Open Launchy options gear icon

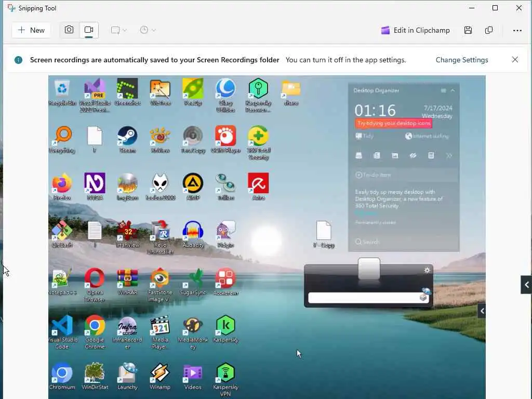tap(427, 270)
